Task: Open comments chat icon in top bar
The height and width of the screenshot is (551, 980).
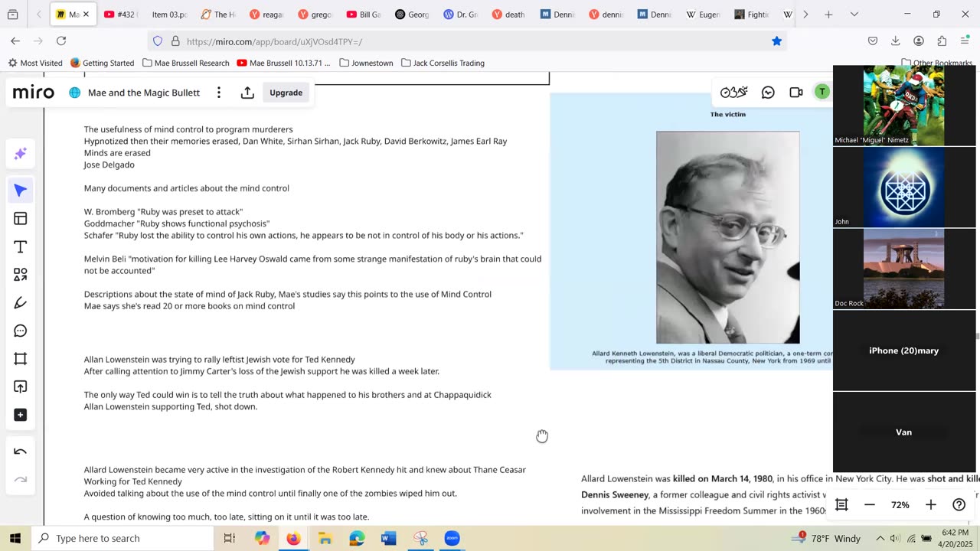Action: 768,93
